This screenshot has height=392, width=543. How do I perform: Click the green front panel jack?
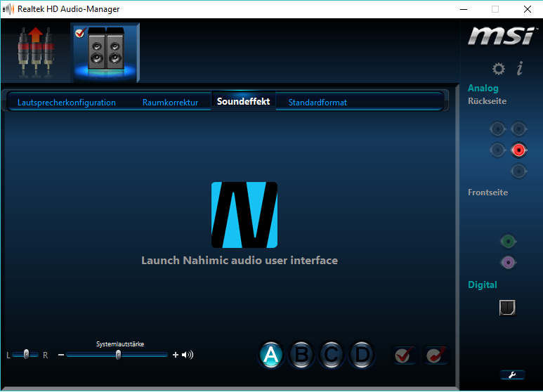click(508, 242)
